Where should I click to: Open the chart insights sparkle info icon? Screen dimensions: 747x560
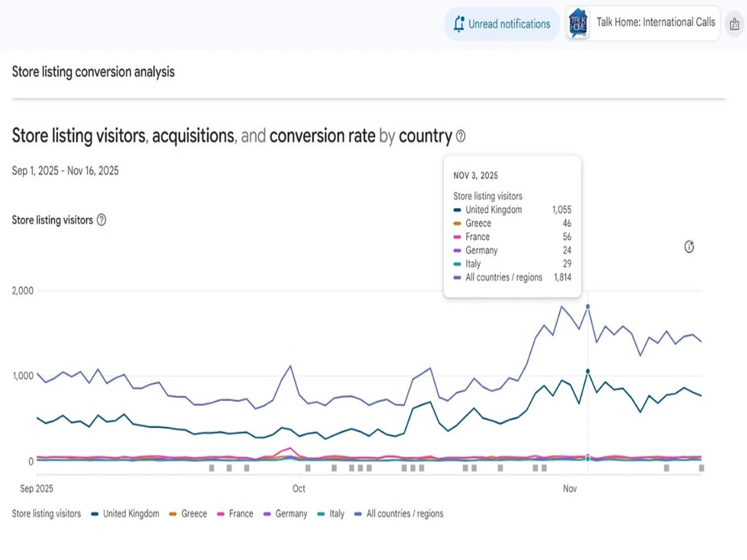pyautogui.click(x=689, y=246)
